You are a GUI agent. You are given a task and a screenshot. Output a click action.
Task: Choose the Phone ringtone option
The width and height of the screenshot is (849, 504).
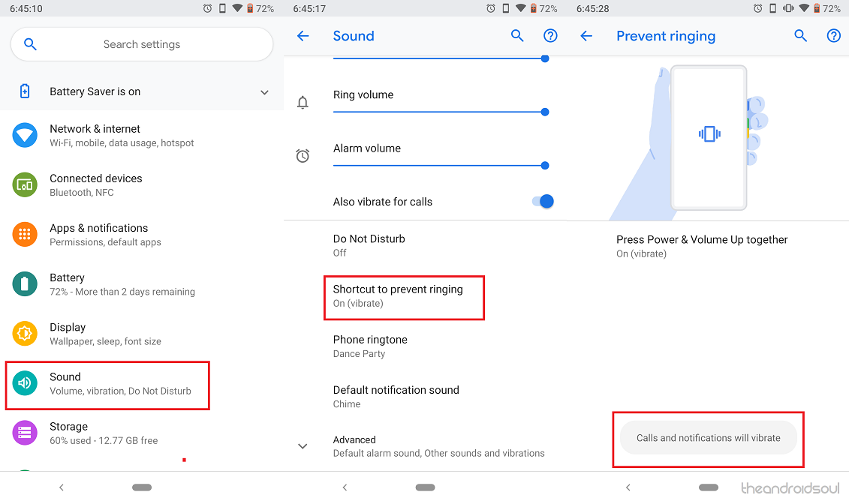[370, 346]
